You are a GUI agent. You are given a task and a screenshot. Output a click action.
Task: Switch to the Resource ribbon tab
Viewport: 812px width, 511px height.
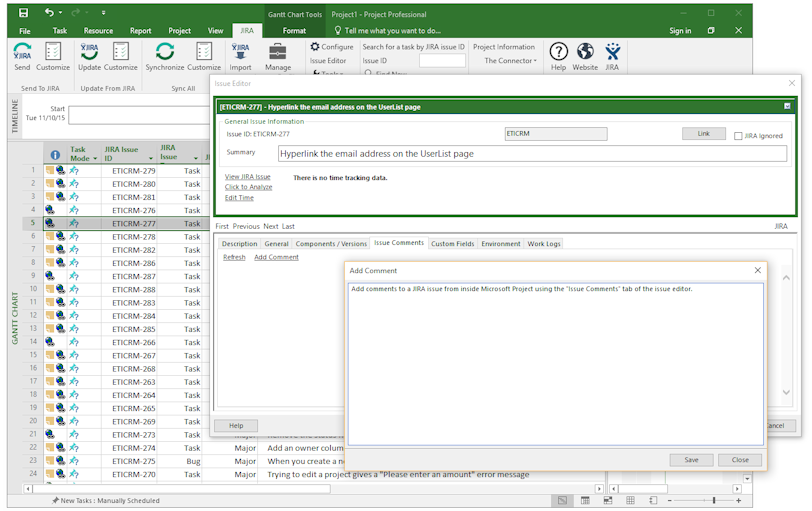tap(98, 31)
